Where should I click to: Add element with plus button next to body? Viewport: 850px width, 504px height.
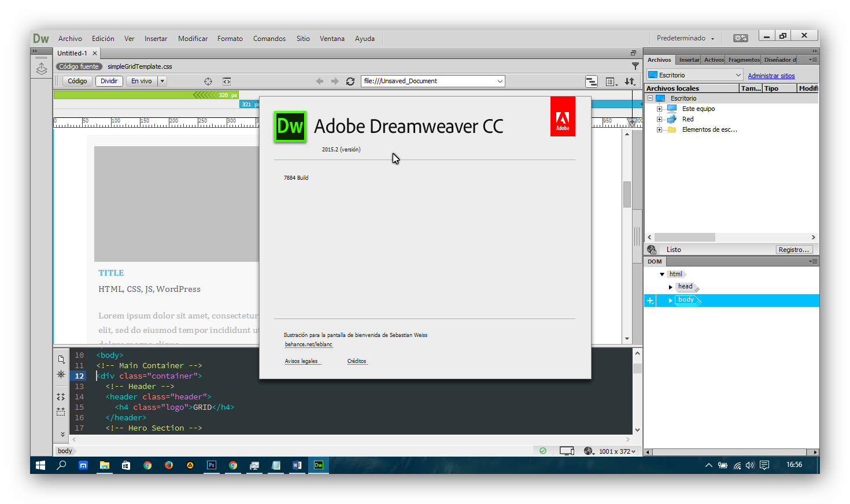[650, 301]
